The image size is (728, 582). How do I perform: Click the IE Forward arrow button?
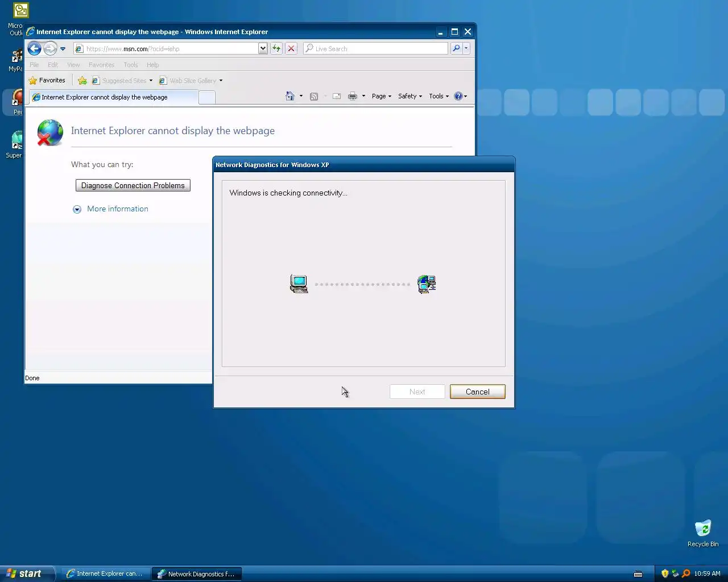pos(50,49)
